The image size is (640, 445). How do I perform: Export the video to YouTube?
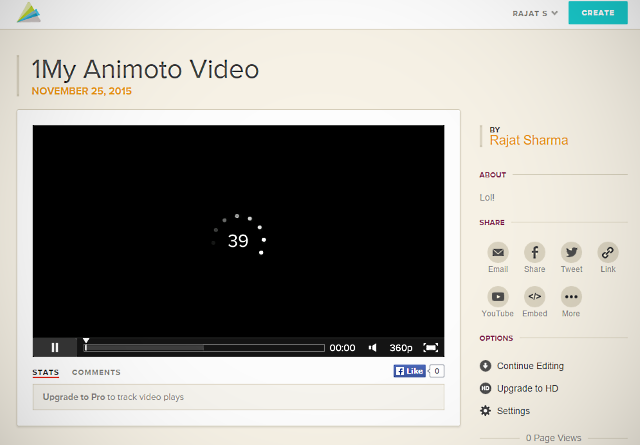coord(498,297)
